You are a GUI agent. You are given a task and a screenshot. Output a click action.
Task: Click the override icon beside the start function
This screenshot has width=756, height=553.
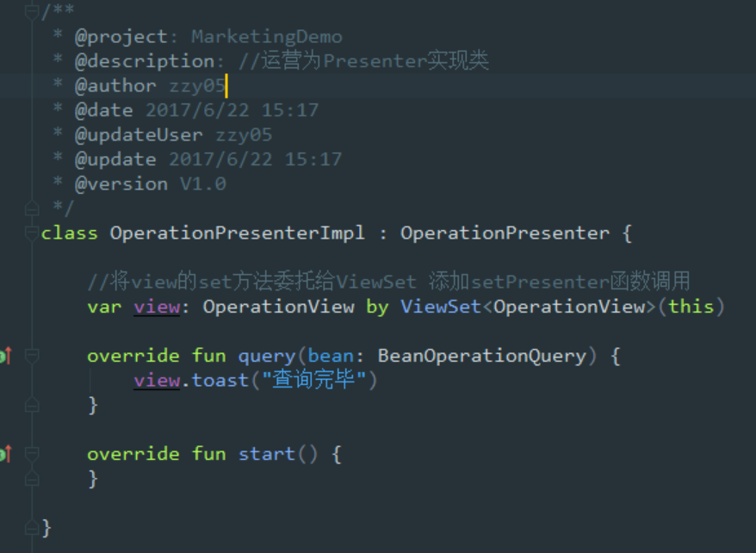[7, 454]
